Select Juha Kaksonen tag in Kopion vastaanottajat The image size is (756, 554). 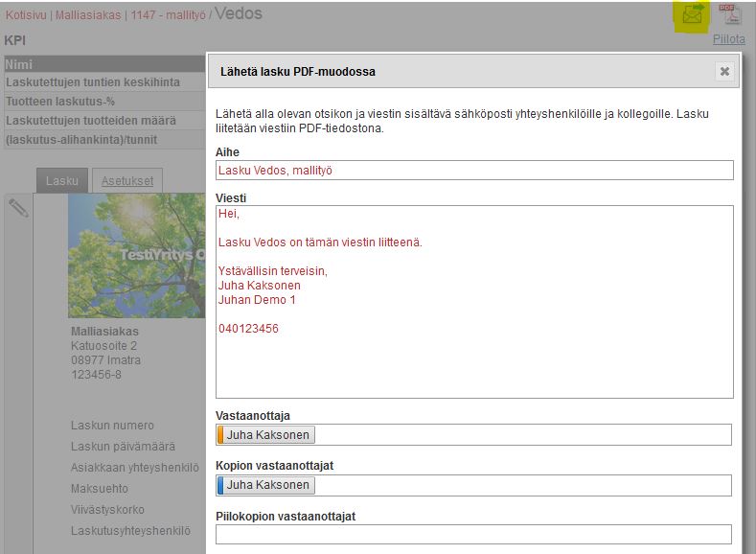267,485
